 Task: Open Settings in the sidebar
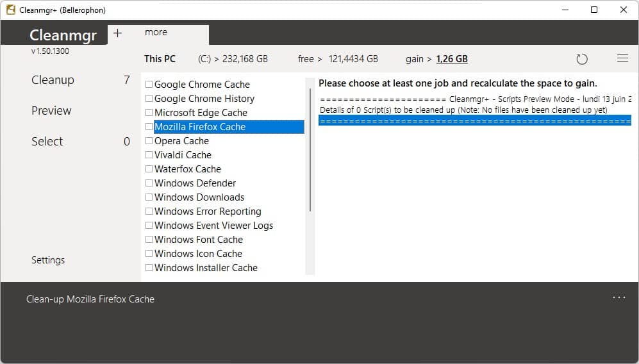point(48,260)
